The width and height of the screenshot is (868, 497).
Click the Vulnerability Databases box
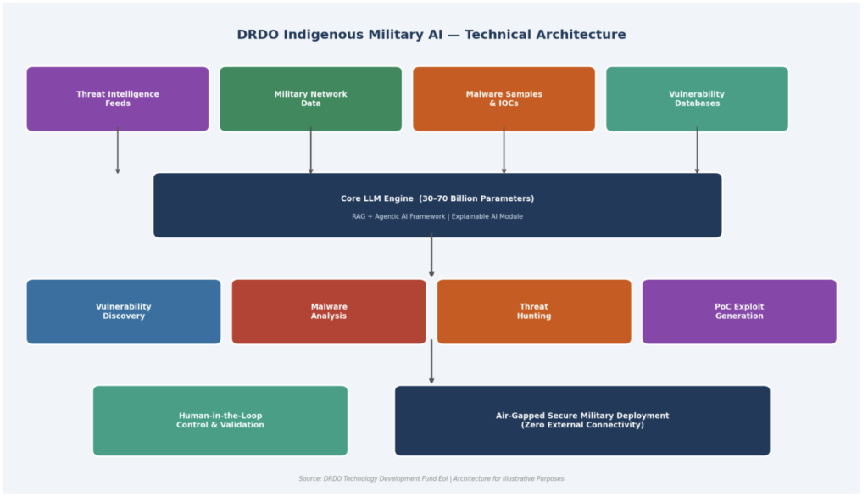click(x=697, y=99)
